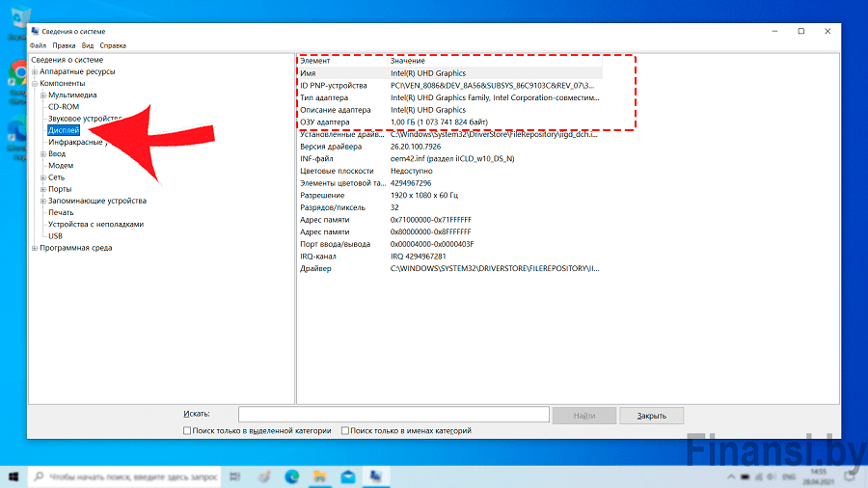Maximize the Сведения о системе window
This screenshot has width=868, height=488.
(801, 32)
